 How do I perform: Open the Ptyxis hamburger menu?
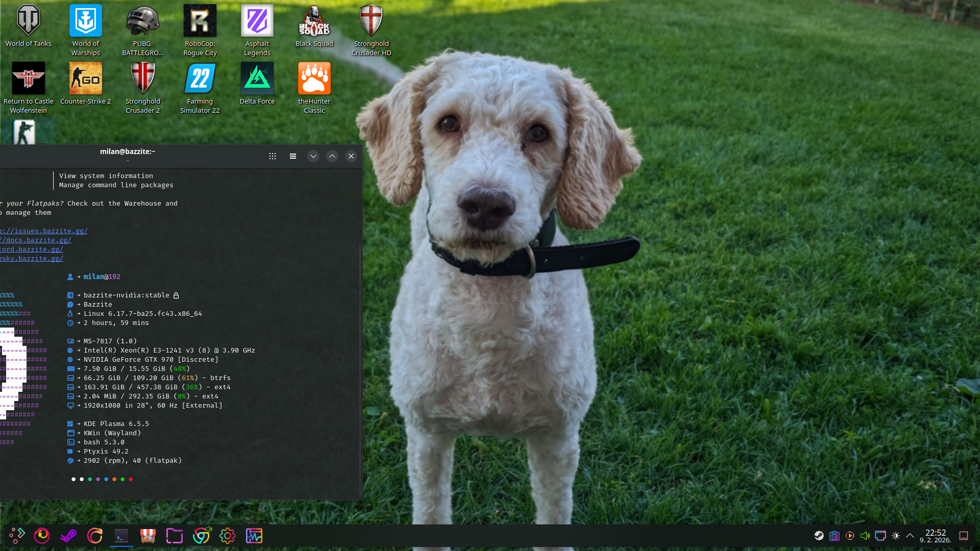[292, 156]
